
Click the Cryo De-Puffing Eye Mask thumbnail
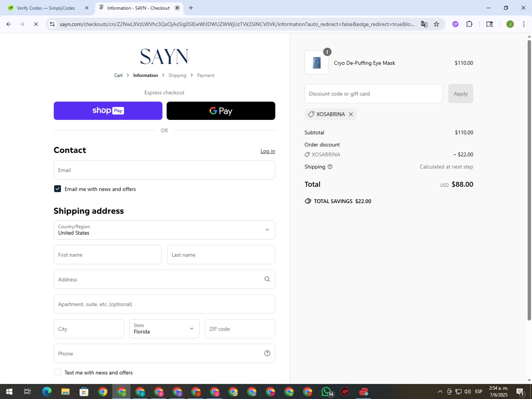pos(317,62)
